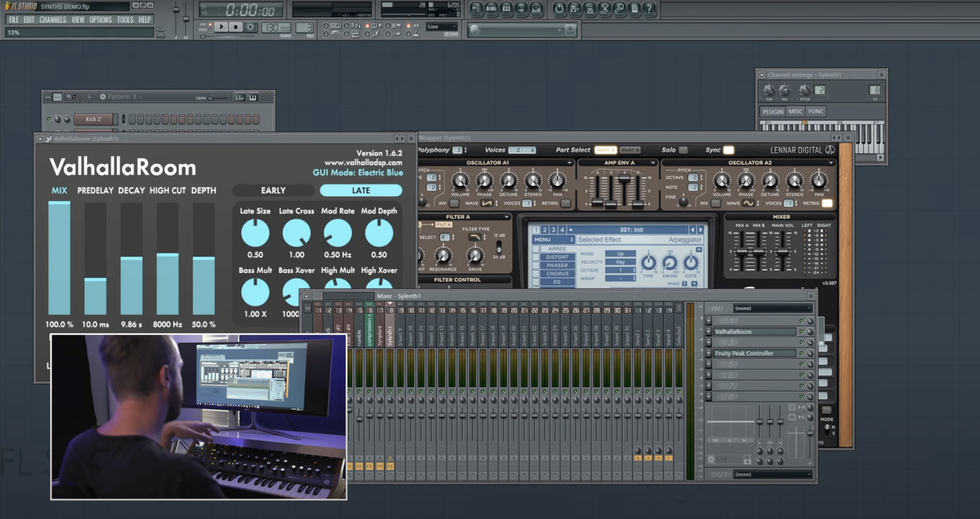The image size is (980, 519).
Task: Switch Sylenth1 to PART B
Action: (x=630, y=150)
